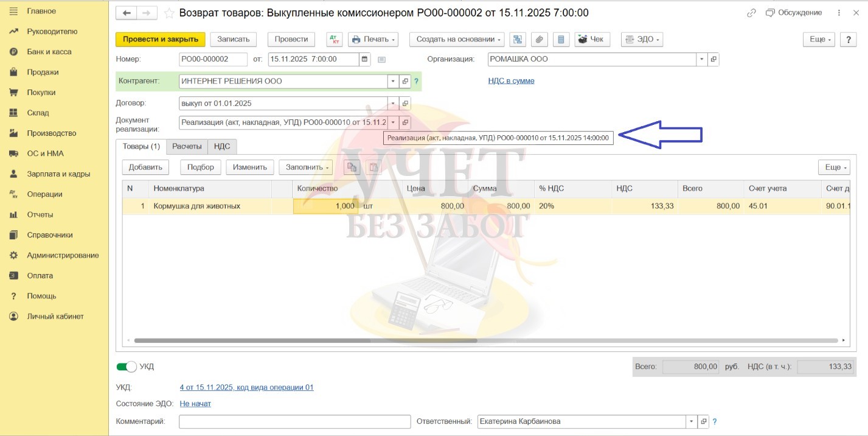Click the Провести button

click(291, 39)
